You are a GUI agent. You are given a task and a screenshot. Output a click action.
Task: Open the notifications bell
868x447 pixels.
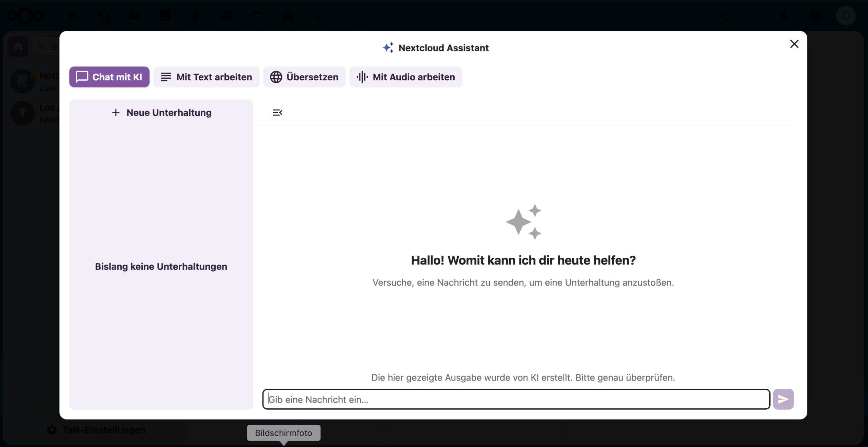pyautogui.click(x=784, y=16)
